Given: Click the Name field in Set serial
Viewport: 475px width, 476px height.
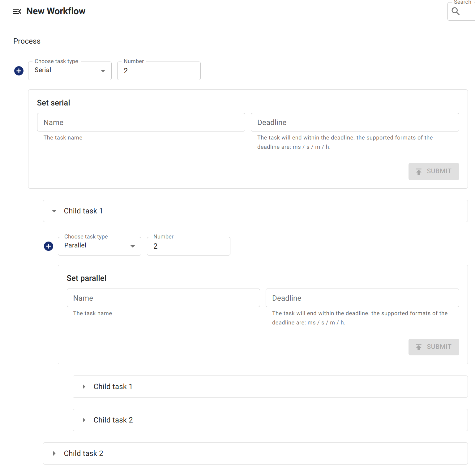Looking at the screenshot, I should coord(141,122).
